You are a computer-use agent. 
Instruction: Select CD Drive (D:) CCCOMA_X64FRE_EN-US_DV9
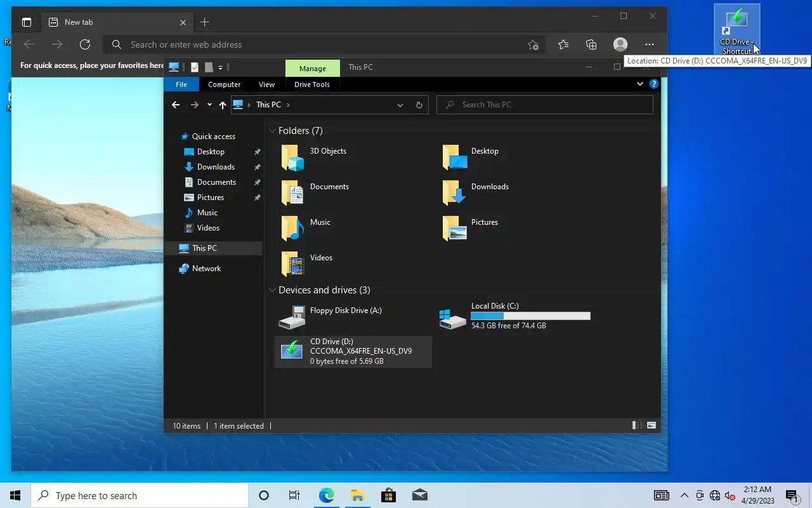click(x=354, y=352)
